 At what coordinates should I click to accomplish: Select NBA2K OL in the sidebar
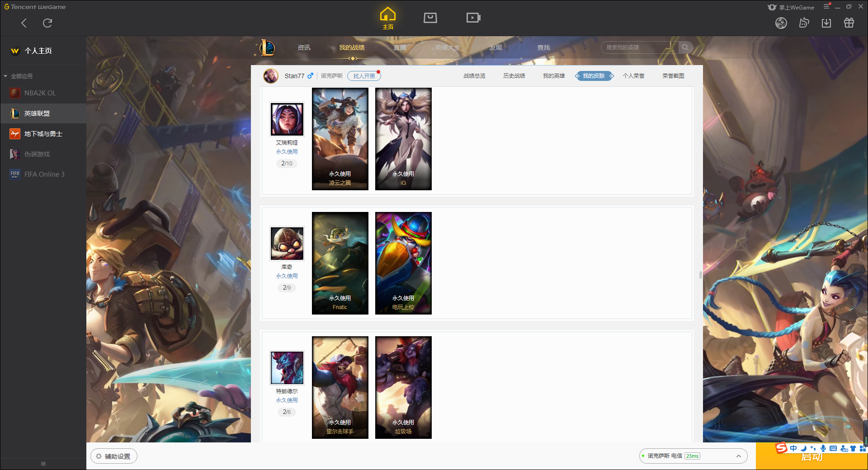(x=43, y=93)
